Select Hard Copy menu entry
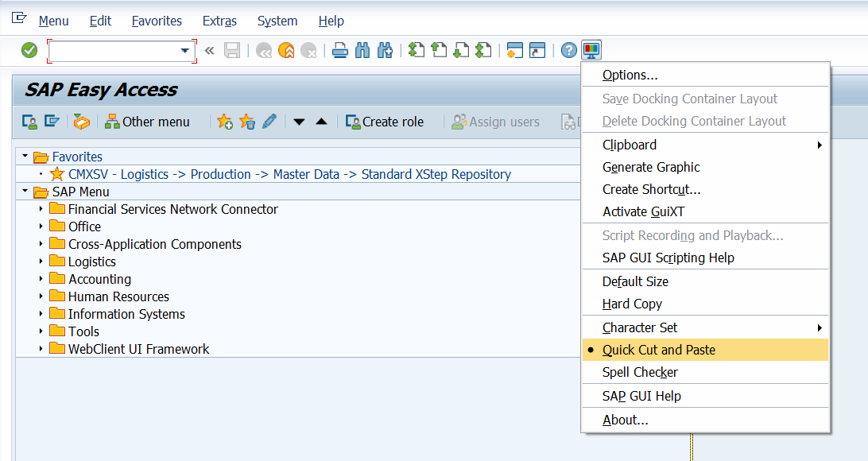Viewport: 868px width, 461px height. point(705,304)
